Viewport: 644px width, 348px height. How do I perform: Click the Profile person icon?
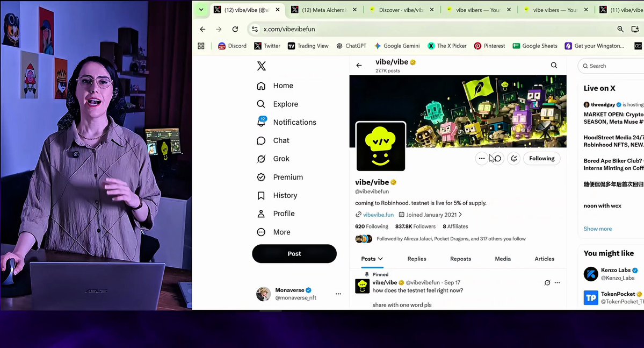coord(261,214)
